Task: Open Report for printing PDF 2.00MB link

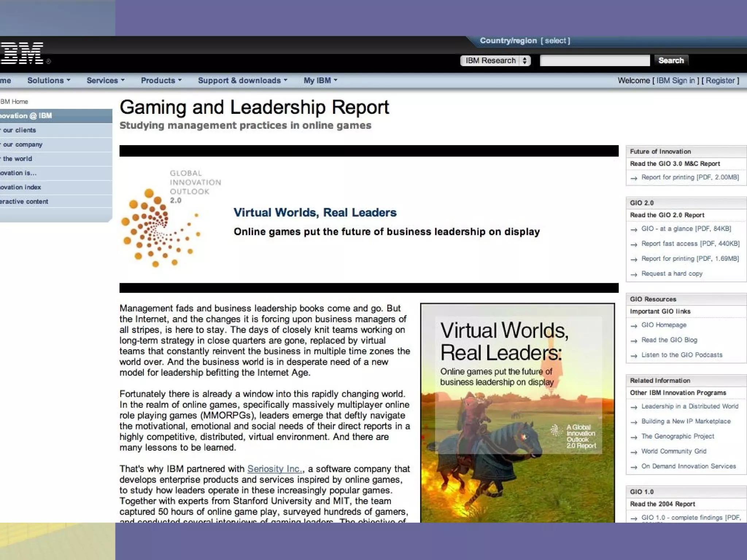Action: [690, 177]
